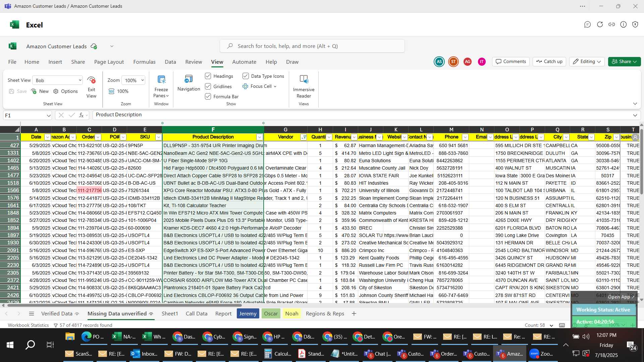Expand the formula bar chevron
This screenshot has height=362, width=644.
tap(635, 115)
